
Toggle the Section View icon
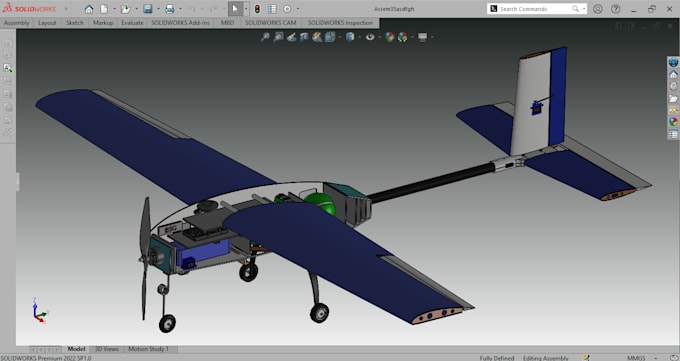(304, 37)
